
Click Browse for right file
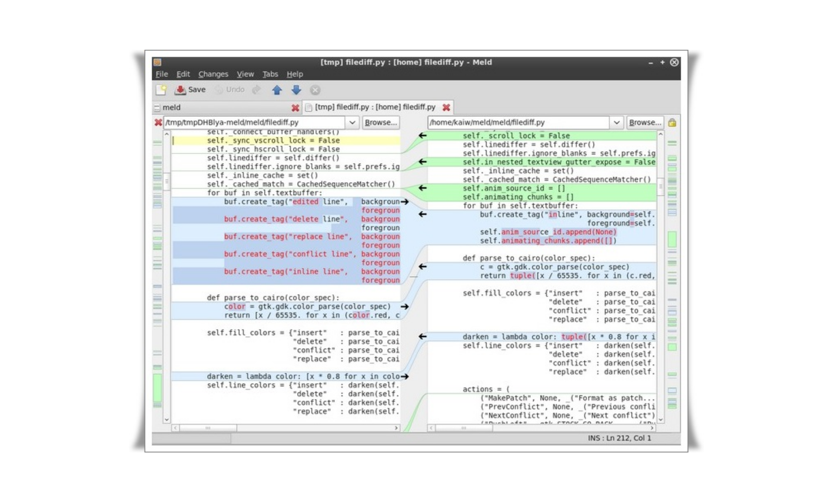click(645, 122)
